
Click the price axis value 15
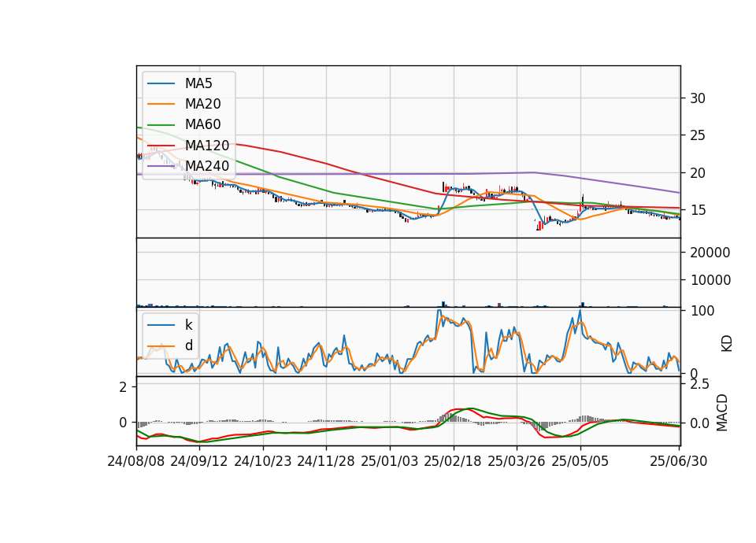pos(698,210)
